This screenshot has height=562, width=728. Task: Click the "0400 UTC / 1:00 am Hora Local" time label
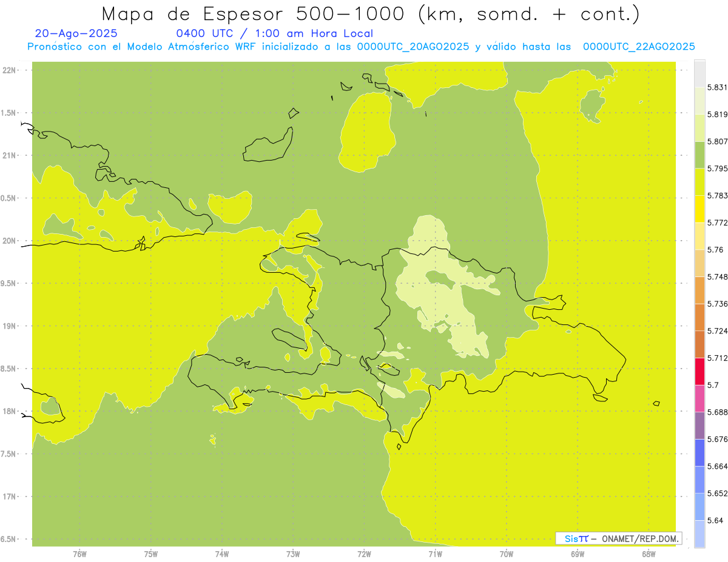[274, 34]
